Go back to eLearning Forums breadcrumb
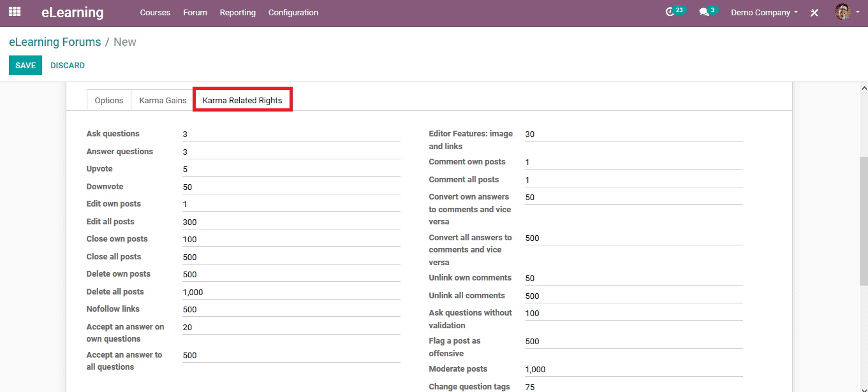 55,42
